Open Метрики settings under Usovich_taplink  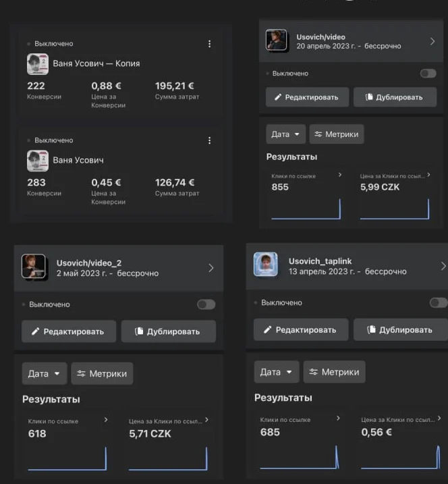pyautogui.click(x=335, y=372)
